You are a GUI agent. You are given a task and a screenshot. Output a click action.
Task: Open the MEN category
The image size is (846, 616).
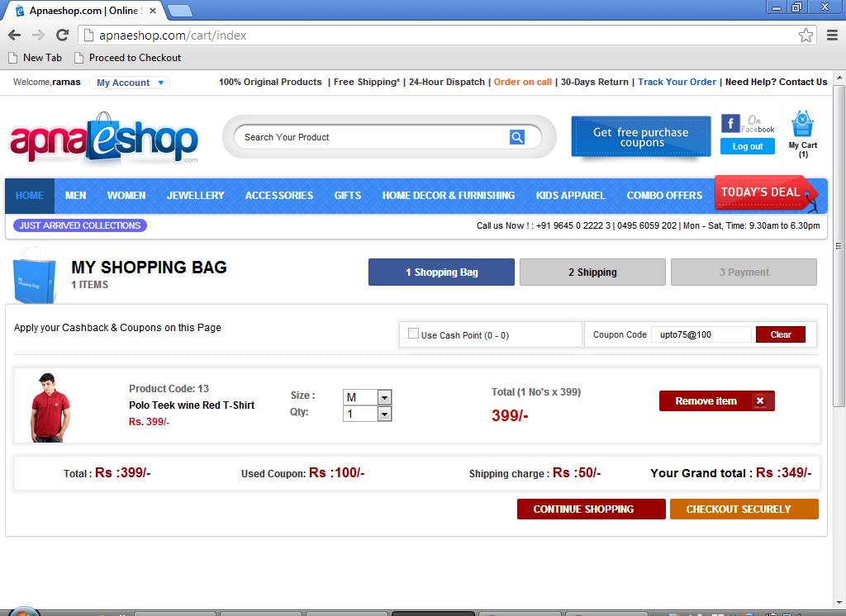point(75,195)
